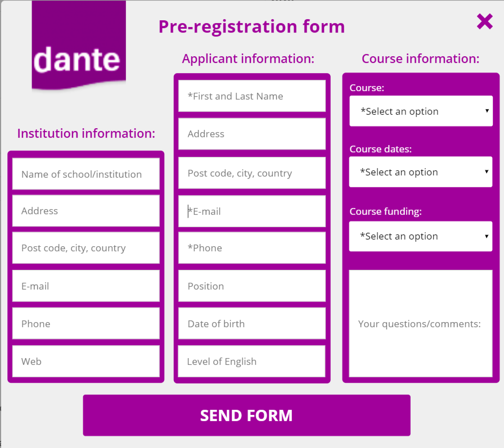The width and height of the screenshot is (504, 448).
Task: Focus the First and Last Name field
Action: click(x=252, y=96)
